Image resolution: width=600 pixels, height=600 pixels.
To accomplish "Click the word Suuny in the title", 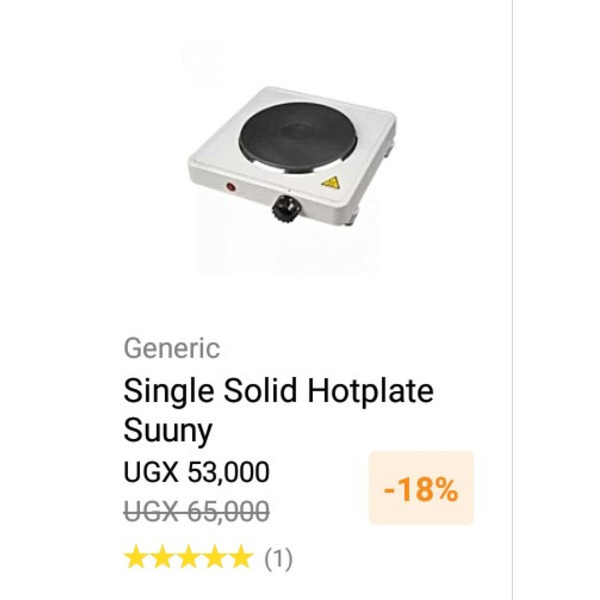I will [168, 431].
